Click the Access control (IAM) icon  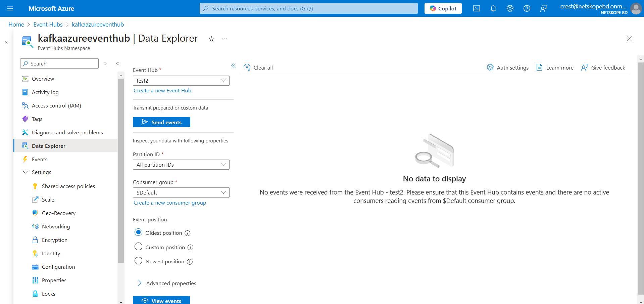click(25, 105)
